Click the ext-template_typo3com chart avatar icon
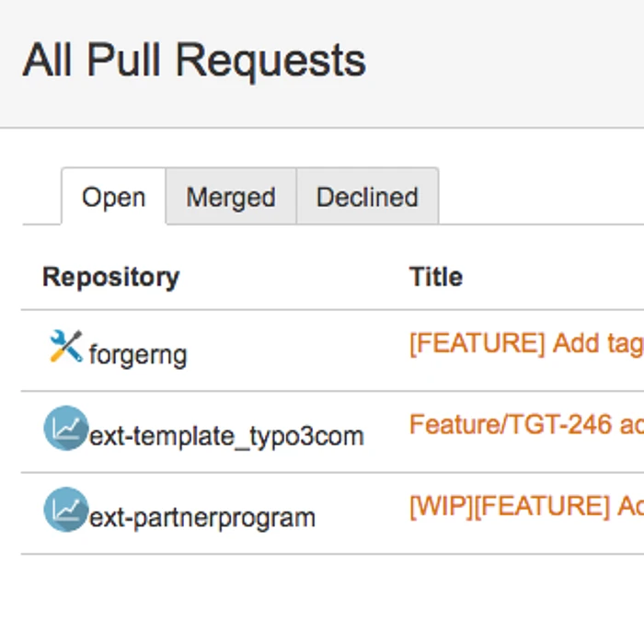The height and width of the screenshot is (644, 644). click(x=65, y=429)
